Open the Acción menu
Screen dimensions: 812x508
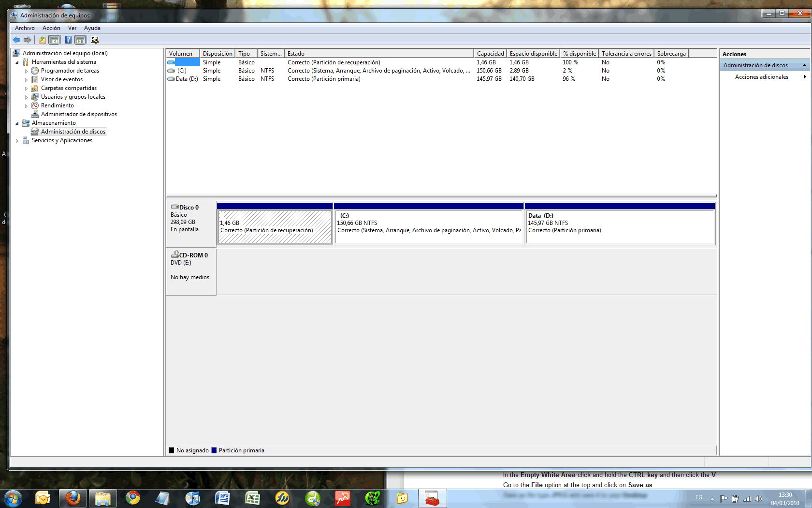(x=51, y=28)
